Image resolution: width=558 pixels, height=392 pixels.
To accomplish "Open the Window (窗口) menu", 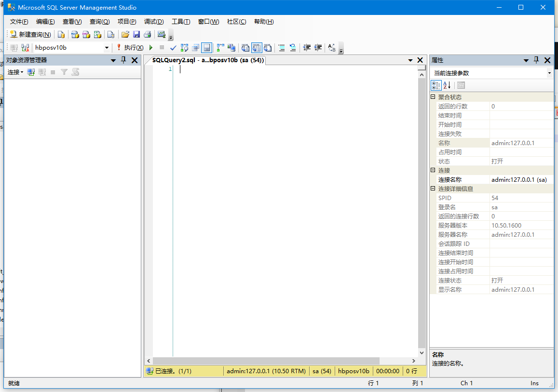I will tap(208, 22).
